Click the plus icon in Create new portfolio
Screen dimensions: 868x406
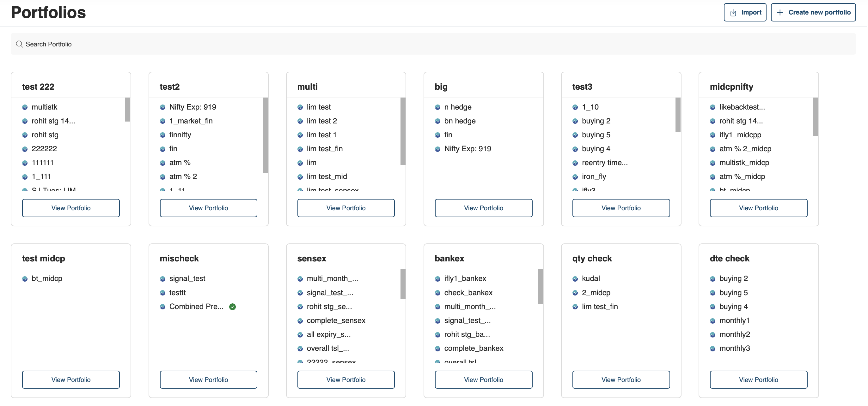780,12
